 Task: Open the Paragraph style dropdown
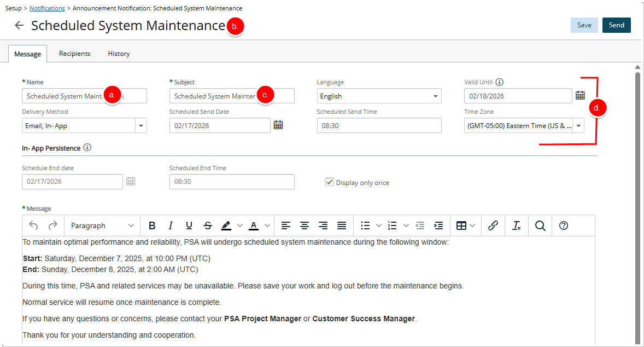[x=102, y=225]
